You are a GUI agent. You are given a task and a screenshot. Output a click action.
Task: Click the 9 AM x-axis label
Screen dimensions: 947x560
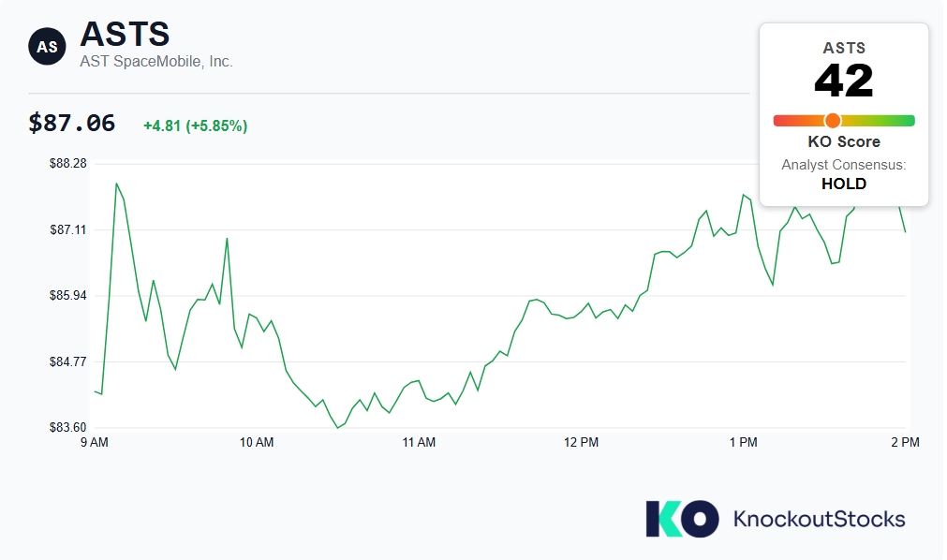tap(95, 442)
